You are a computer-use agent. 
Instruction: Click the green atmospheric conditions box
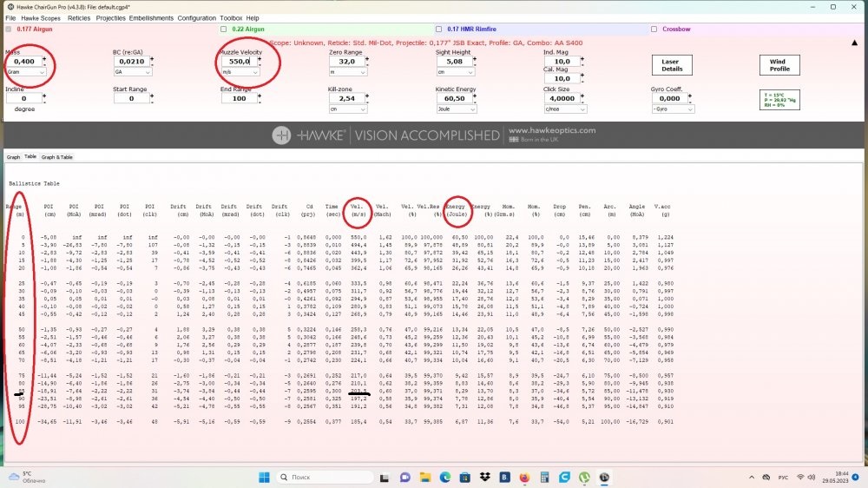click(777, 99)
